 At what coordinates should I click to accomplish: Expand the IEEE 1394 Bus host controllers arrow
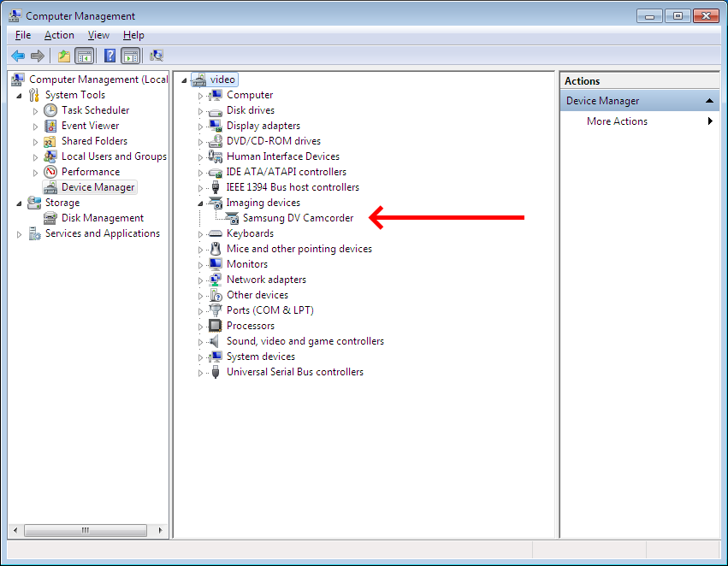[x=200, y=188]
